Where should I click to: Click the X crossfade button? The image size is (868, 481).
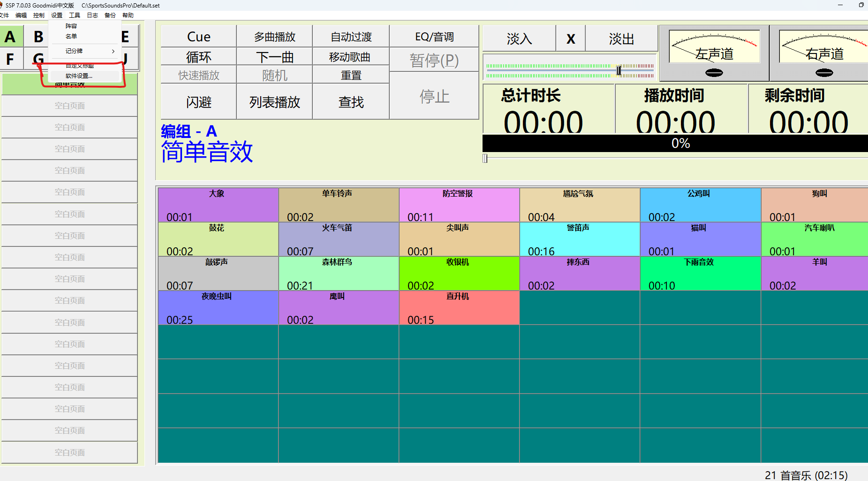pos(570,38)
